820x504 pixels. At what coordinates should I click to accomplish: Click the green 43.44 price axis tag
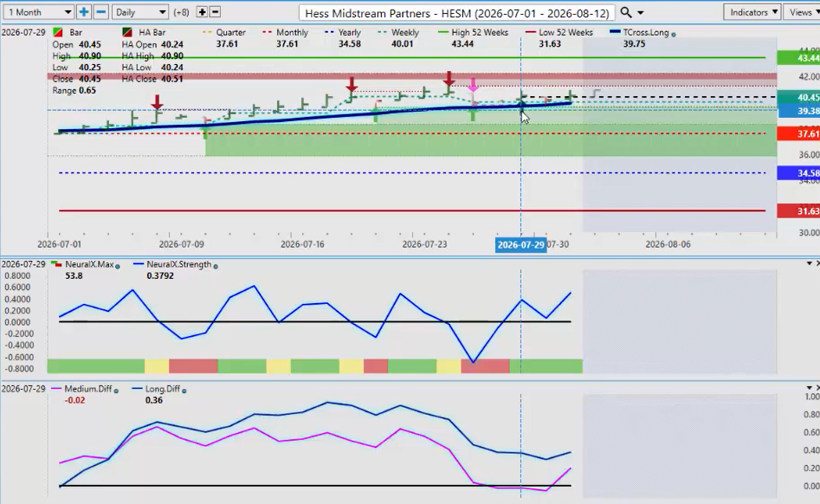click(x=798, y=58)
